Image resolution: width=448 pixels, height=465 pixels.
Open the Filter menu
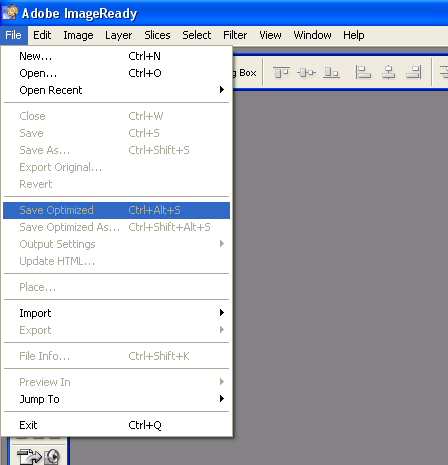(235, 35)
